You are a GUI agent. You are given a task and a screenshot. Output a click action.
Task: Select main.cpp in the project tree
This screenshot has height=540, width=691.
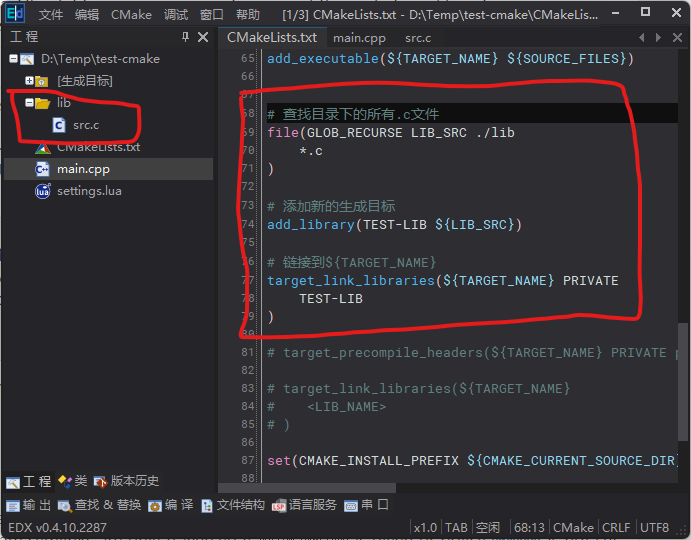83,169
